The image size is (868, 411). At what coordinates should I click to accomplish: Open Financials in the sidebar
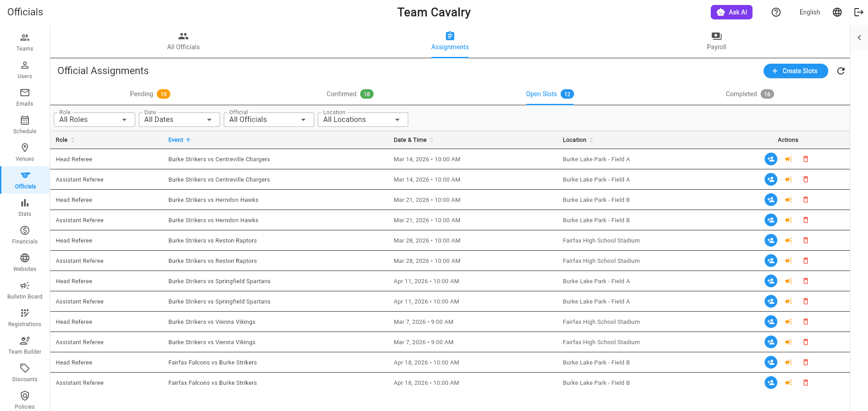pos(25,235)
